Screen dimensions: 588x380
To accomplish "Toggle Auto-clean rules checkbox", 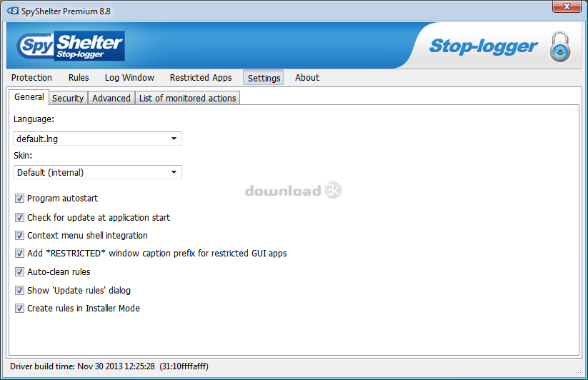I will (19, 271).
